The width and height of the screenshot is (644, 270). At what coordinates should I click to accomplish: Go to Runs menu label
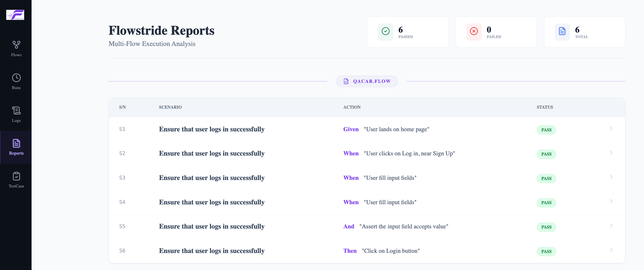pos(16,88)
